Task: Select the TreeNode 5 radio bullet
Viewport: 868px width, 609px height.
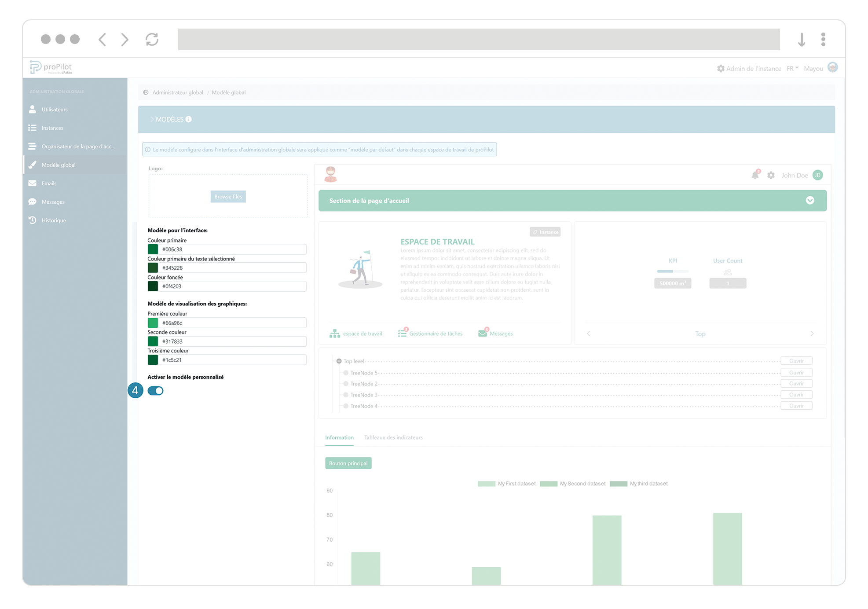Action: pyautogui.click(x=346, y=373)
